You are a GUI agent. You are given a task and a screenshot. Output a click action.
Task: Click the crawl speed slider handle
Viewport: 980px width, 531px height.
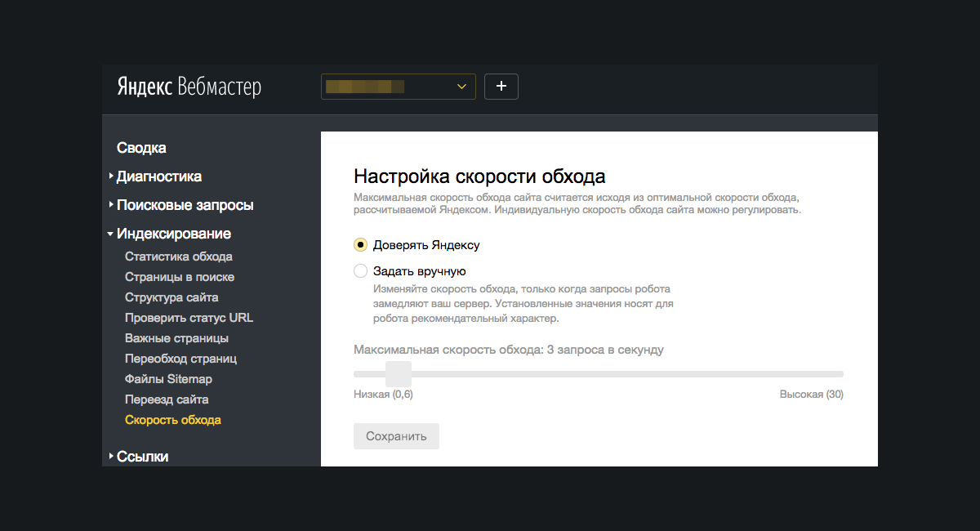(398, 373)
